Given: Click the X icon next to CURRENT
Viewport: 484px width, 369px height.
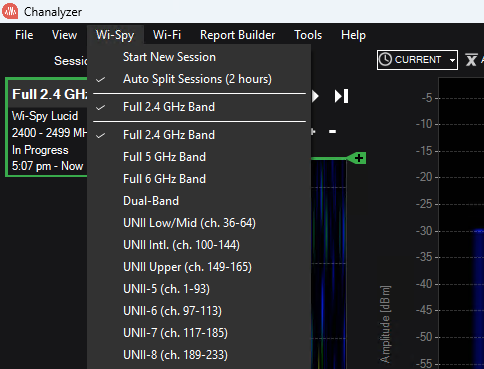Looking at the screenshot, I should [x=471, y=60].
